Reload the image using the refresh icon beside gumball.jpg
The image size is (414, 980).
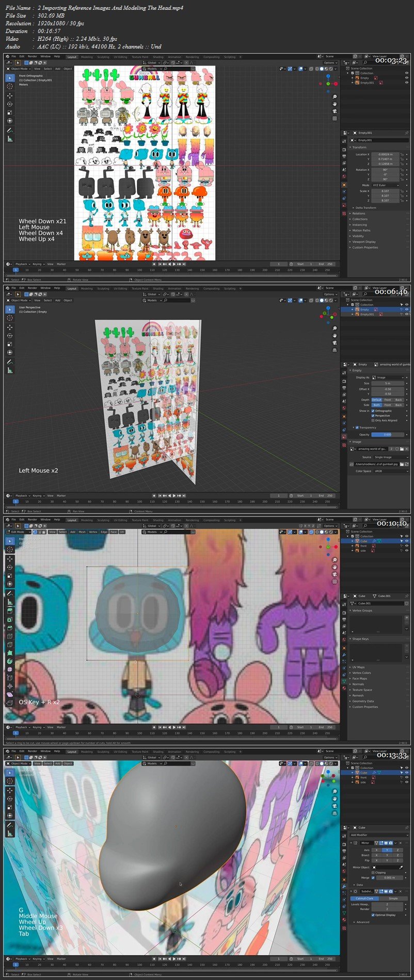click(406, 464)
